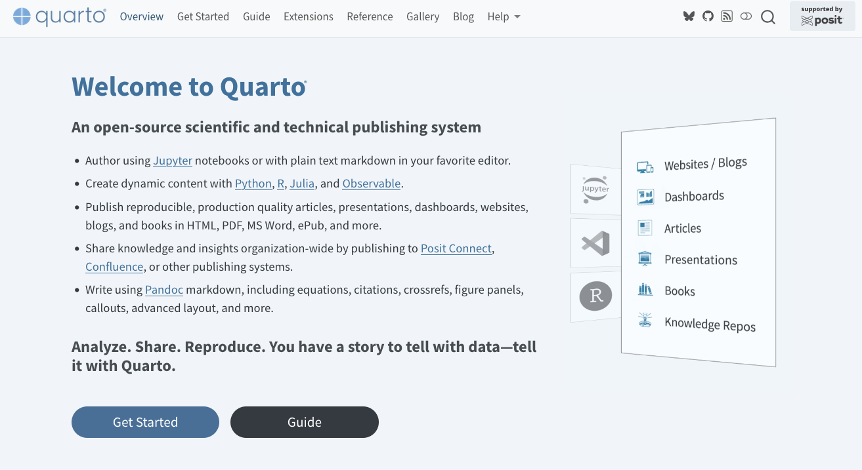
Task: Select Dashboards in the output types panel
Action: (x=693, y=196)
